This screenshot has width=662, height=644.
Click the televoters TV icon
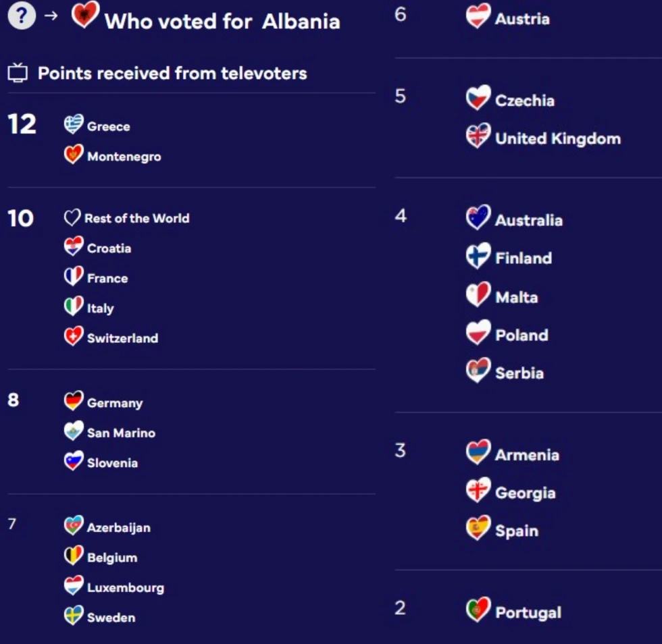click(x=18, y=73)
